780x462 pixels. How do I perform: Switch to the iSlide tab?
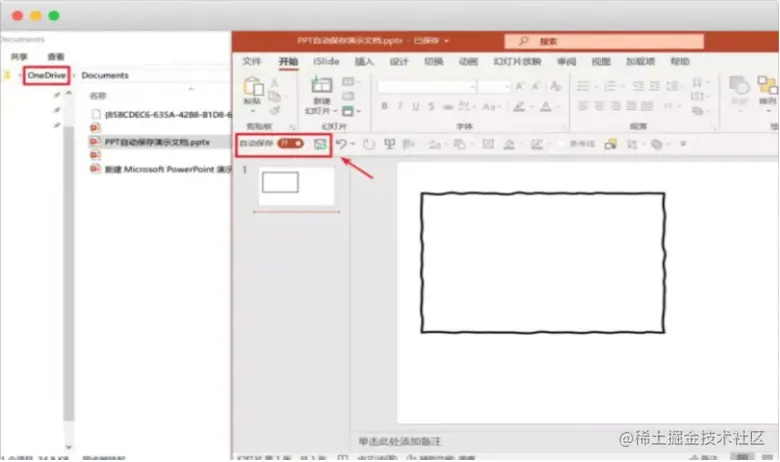click(326, 62)
